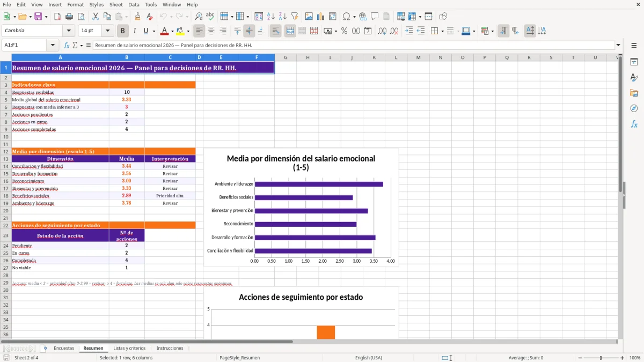This screenshot has height=362, width=644.
Task: Toggle Merge and Center Cells
Action: coord(290,31)
